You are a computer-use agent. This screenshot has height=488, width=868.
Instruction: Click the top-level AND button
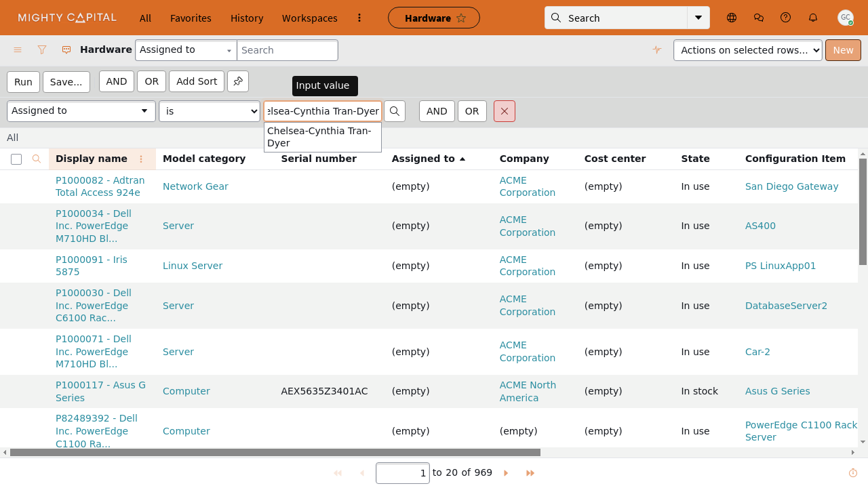(117, 81)
